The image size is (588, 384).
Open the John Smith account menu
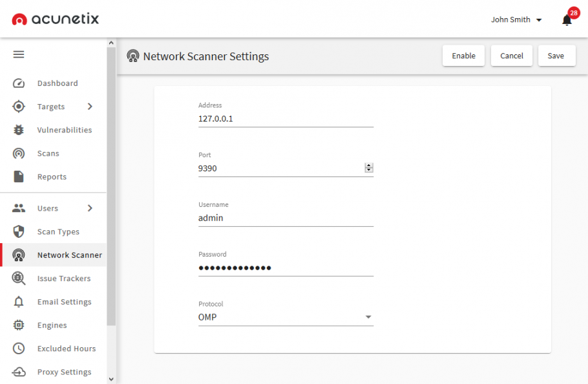click(x=516, y=20)
